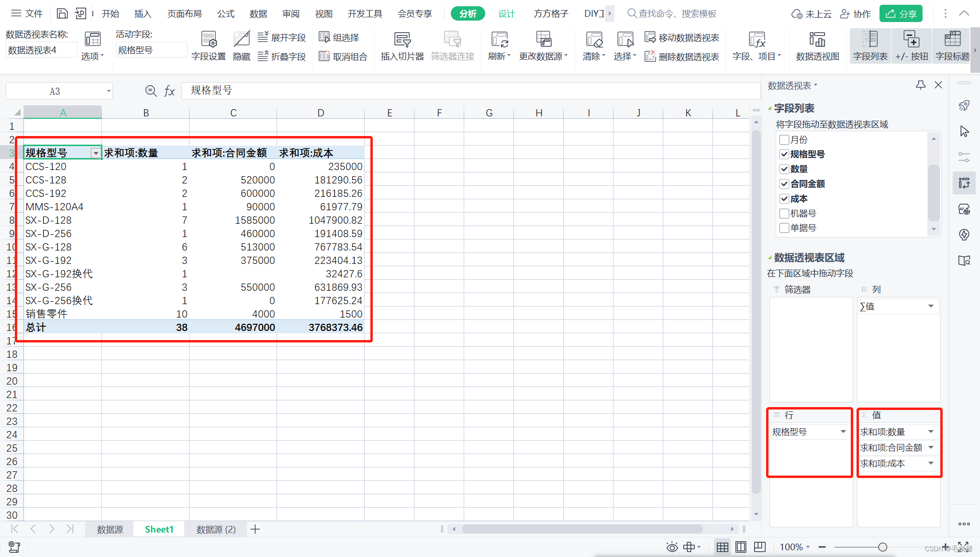The height and width of the screenshot is (557, 980).
Task: Click the rocket icon in right sidebar
Action: click(x=964, y=106)
